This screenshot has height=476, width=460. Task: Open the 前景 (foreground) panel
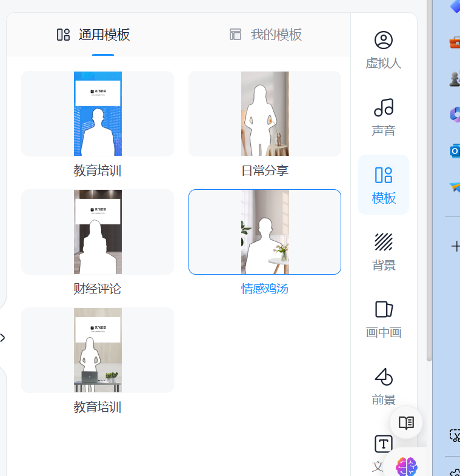(383, 386)
